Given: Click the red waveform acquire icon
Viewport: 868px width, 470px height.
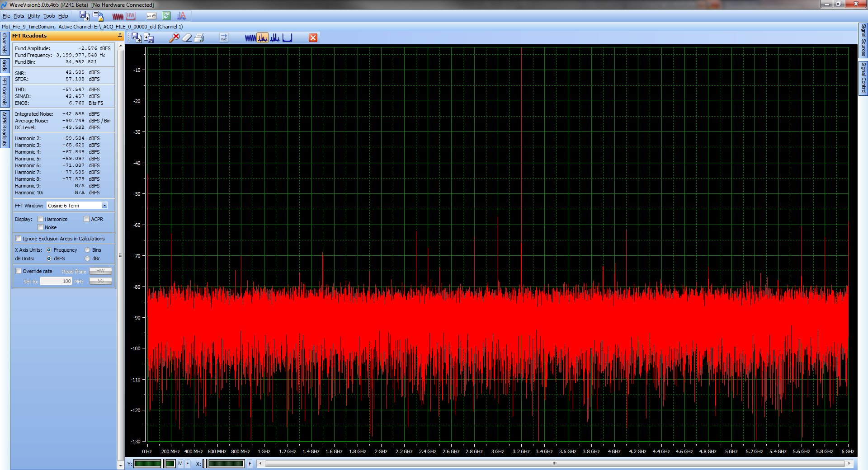Looking at the screenshot, I should point(118,16).
